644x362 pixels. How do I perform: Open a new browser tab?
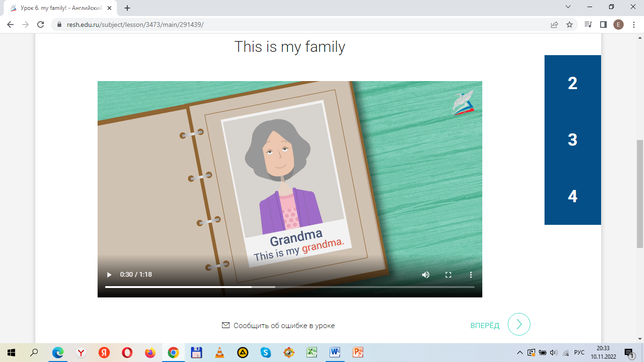[x=127, y=8]
